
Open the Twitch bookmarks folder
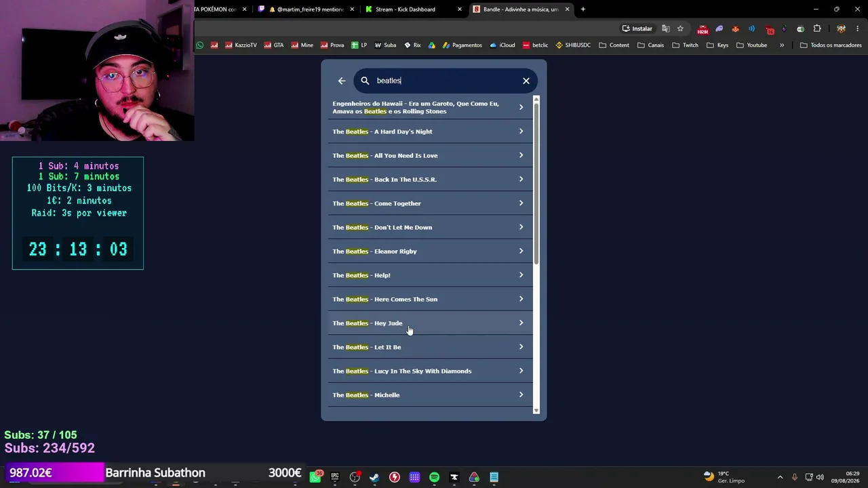click(x=685, y=45)
